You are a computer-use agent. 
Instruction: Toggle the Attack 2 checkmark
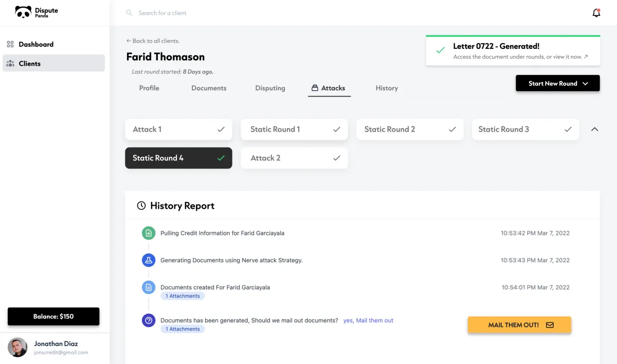click(337, 158)
